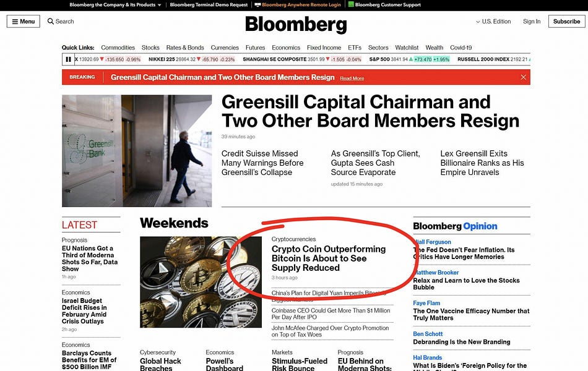588x371 pixels.
Task: Select Currencies in Quick Links
Action: 225,48
